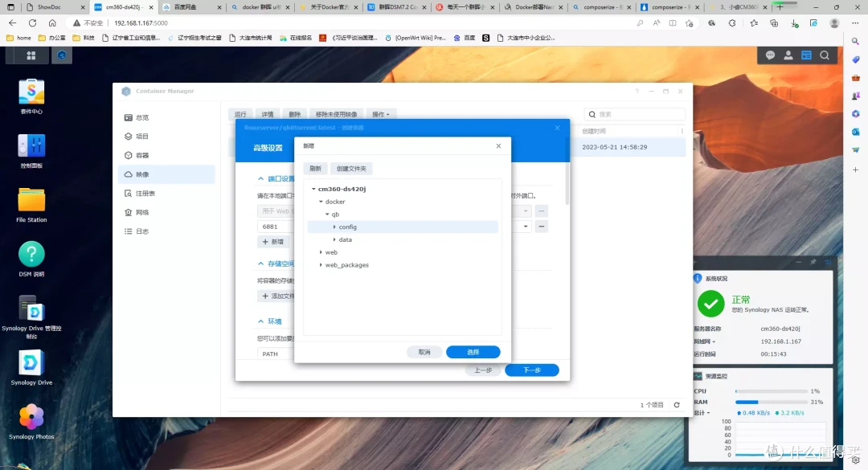Image resolution: width=868 pixels, height=470 pixels.
Task: Click the RAM usage bar in Resource Monitor
Action: click(771, 403)
